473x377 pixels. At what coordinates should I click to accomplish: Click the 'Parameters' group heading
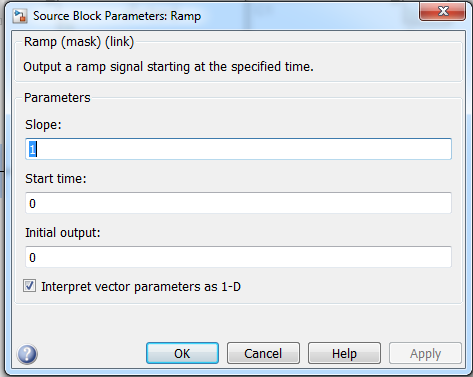(57, 98)
